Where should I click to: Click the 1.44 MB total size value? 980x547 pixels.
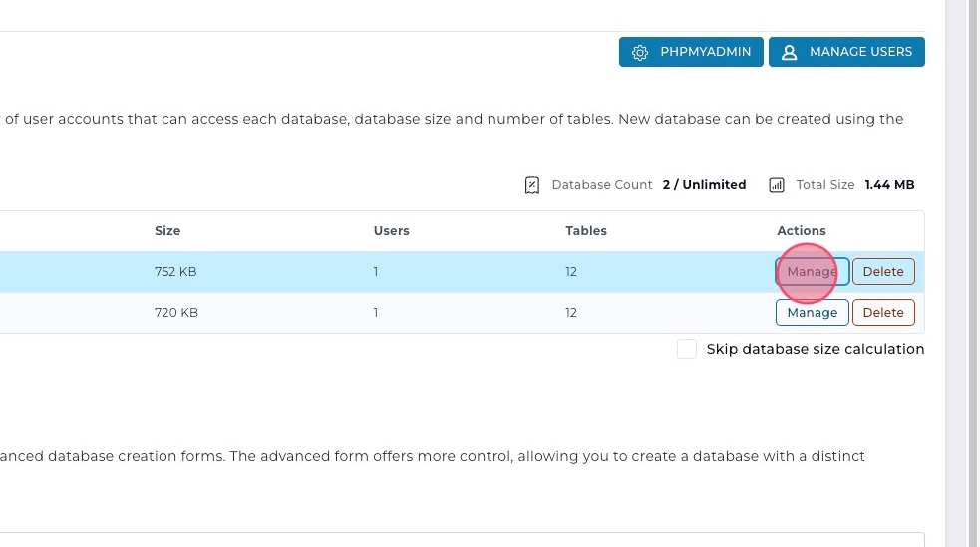pyautogui.click(x=889, y=185)
